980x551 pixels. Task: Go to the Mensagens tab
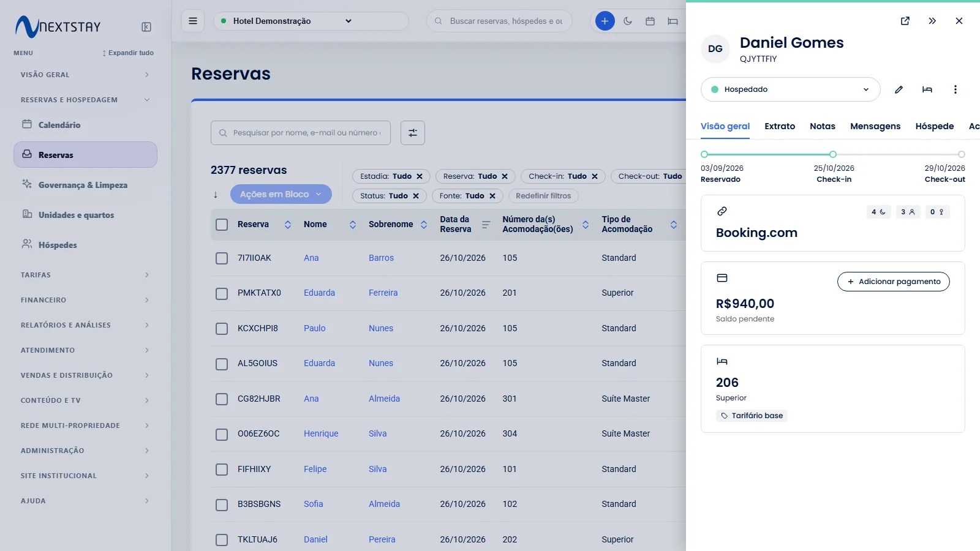pyautogui.click(x=875, y=126)
